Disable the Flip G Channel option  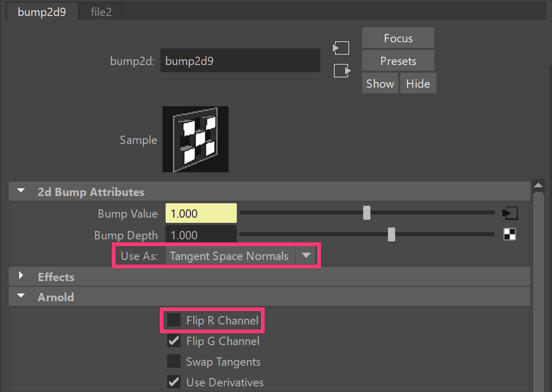coord(174,341)
